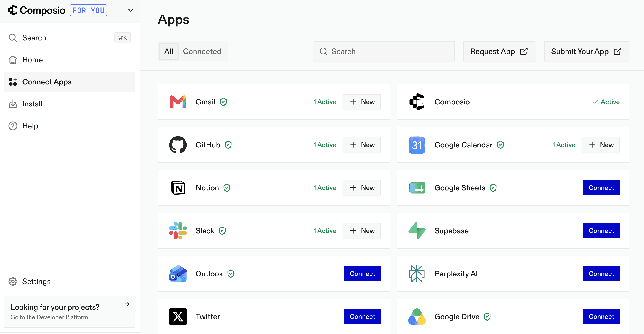Click the external link icon on Submit Your App
The image size is (644, 334).
click(618, 51)
